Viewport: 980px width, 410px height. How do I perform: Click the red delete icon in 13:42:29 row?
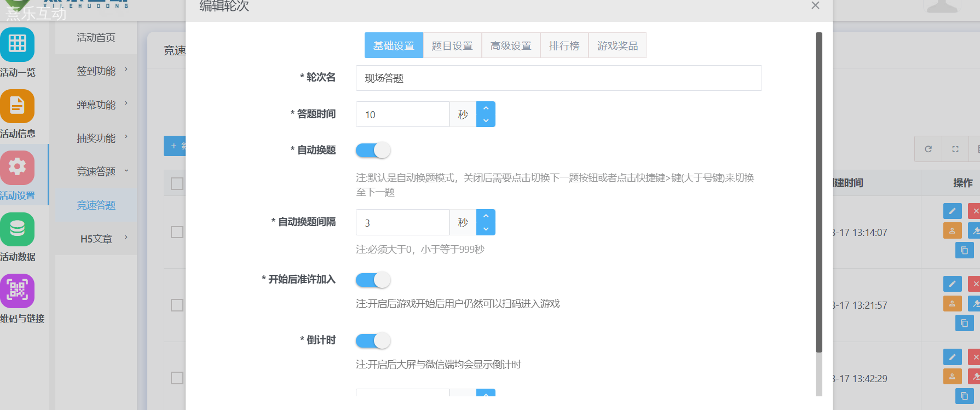(975, 357)
